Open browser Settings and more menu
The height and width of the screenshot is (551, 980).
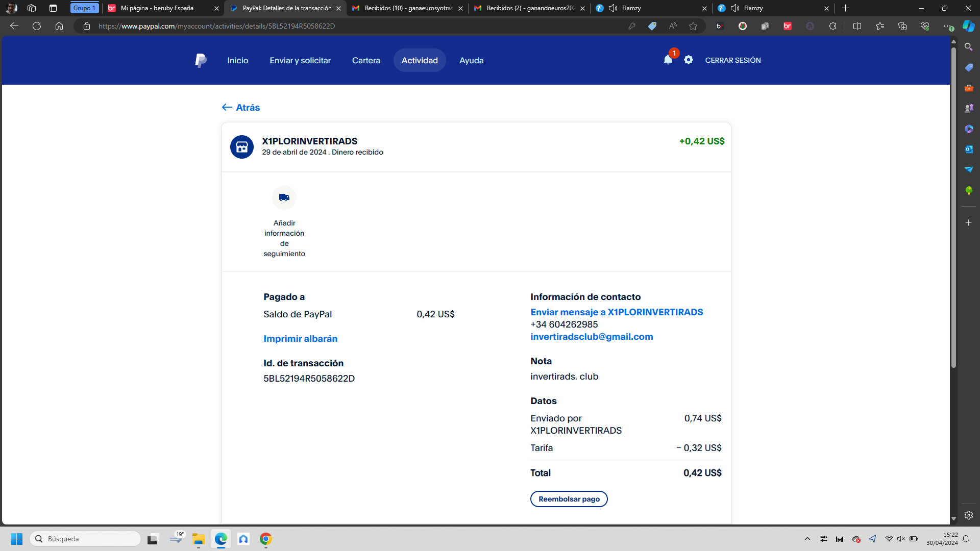point(947,26)
